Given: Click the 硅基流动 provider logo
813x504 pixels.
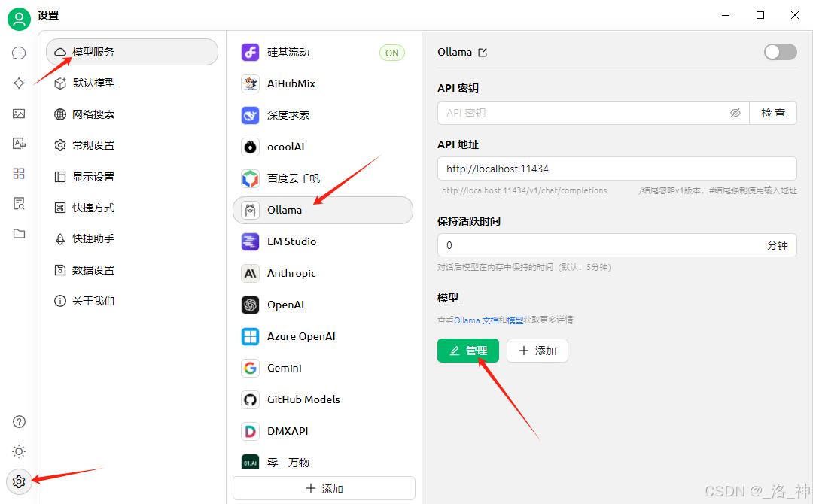Looking at the screenshot, I should click(251, 53).
